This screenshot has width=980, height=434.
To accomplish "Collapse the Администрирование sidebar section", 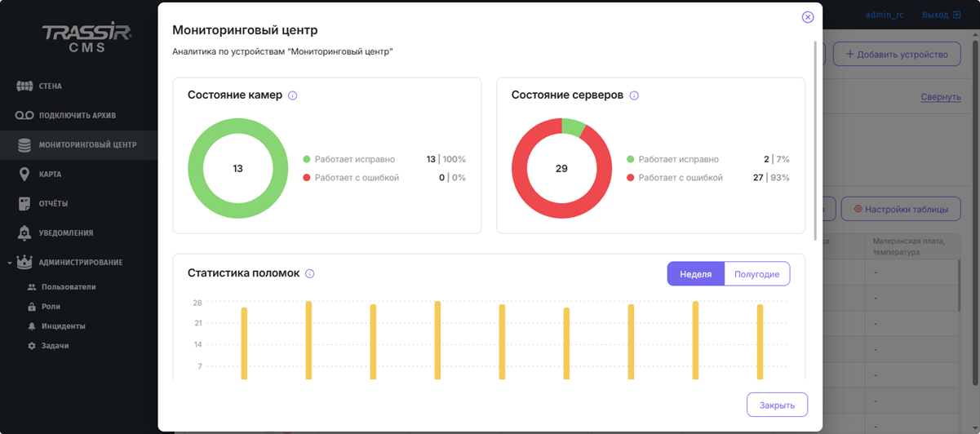I will [9, 263].
